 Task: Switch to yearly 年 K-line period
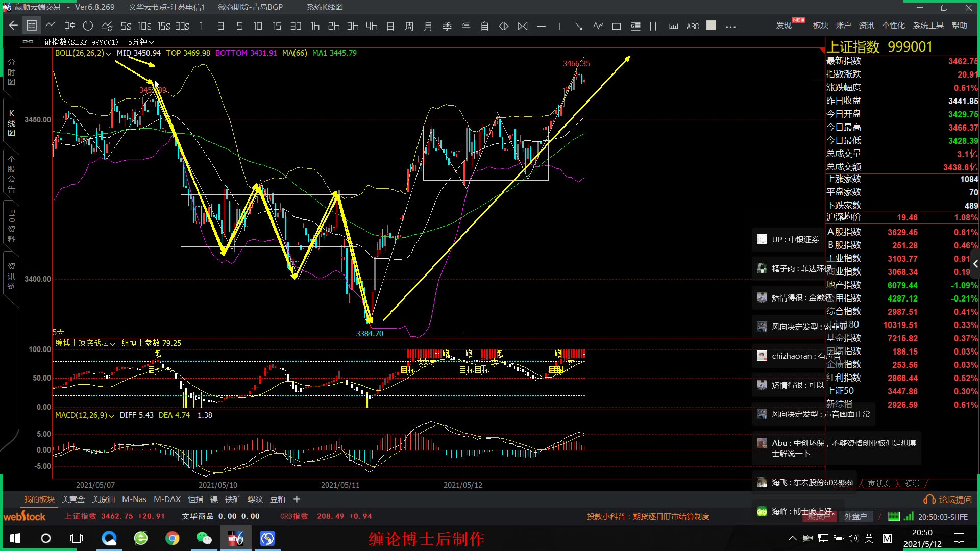465,26
